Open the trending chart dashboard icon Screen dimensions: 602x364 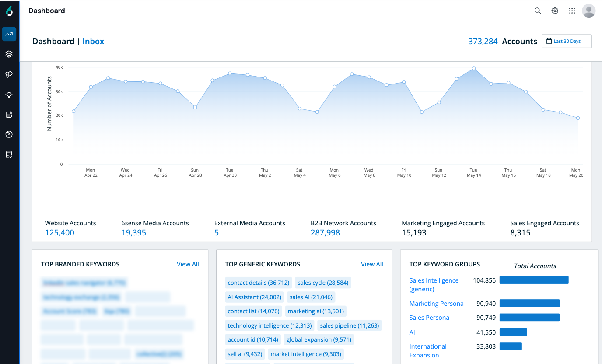(x=9, y=34)
